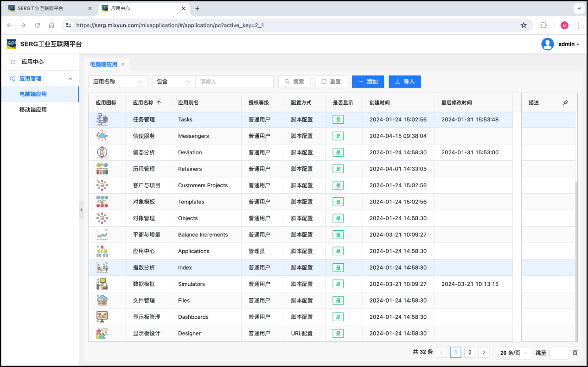Open the 20 条/页 page size dropdown
Screen dimensions: 588x367
point(514,353)
